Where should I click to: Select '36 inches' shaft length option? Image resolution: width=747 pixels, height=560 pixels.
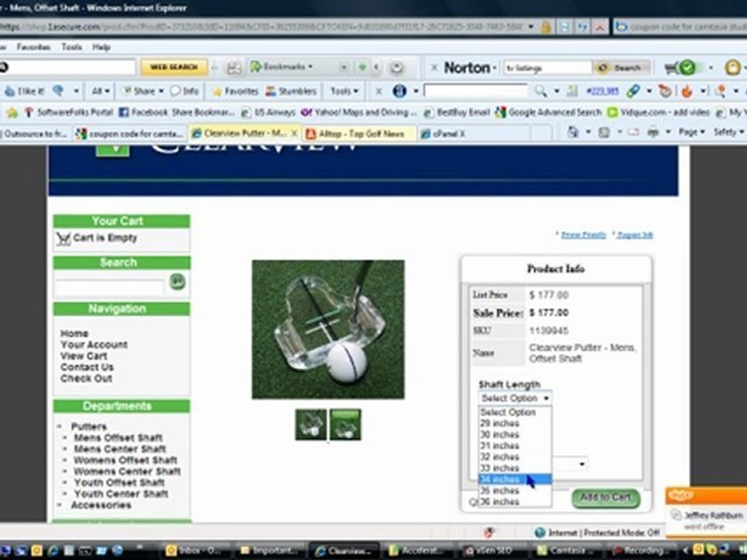[515, 502]
